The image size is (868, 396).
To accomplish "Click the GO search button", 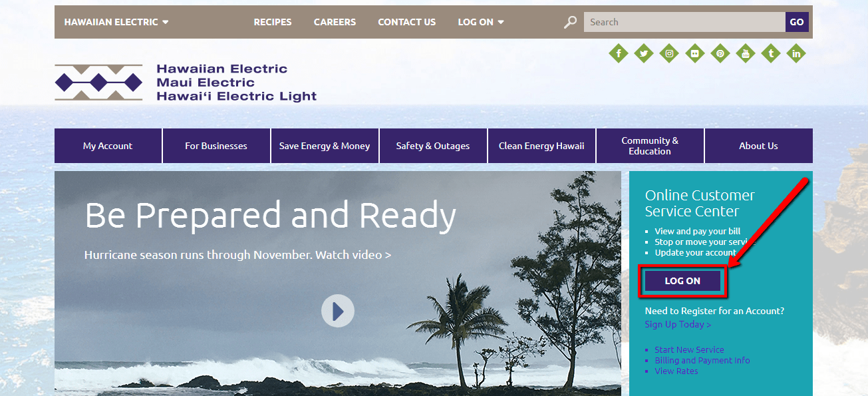I will pyautogui.click(x=797, y=22).
